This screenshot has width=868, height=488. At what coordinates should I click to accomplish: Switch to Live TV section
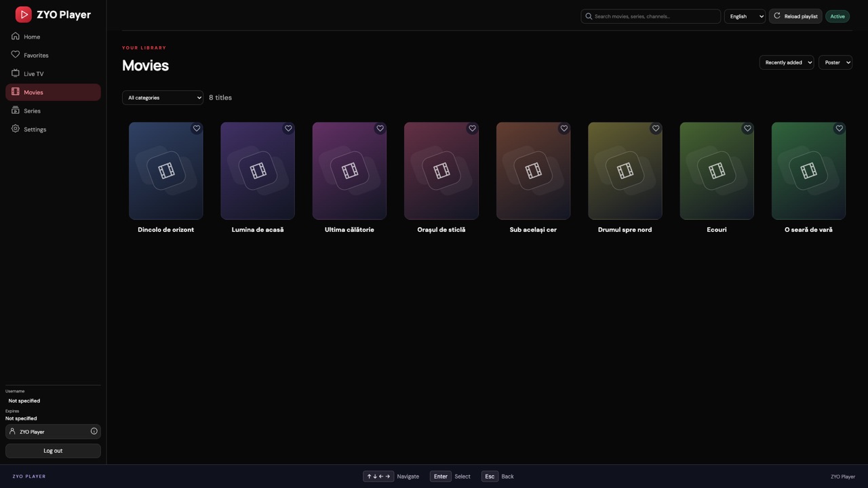point(53,73)
